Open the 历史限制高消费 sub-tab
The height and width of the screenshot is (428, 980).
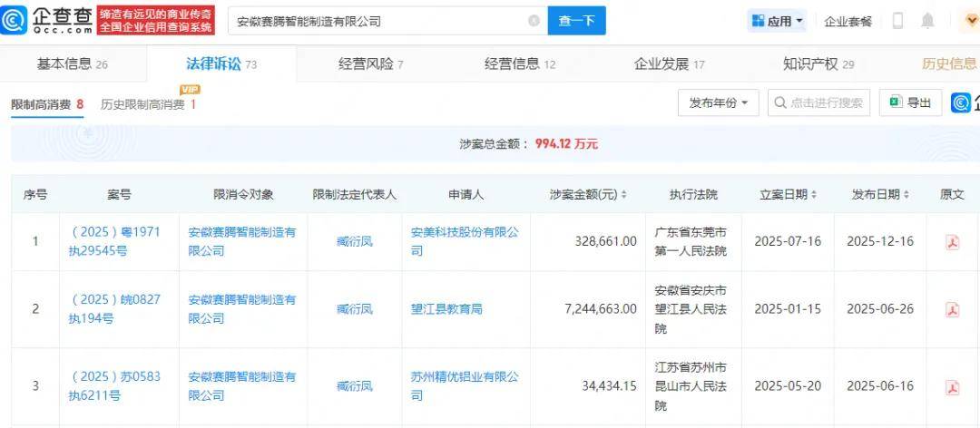(x=148, y=104)
